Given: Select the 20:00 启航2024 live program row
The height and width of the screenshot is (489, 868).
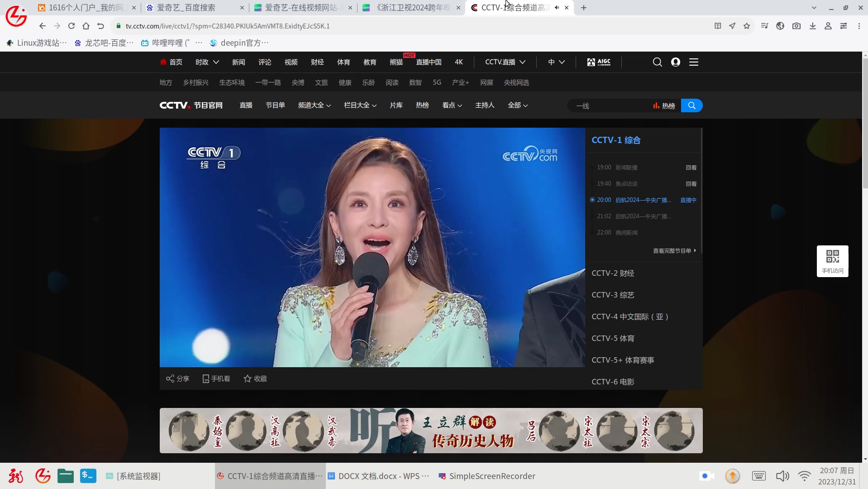Looking at the screenshot, I should 643,200.
